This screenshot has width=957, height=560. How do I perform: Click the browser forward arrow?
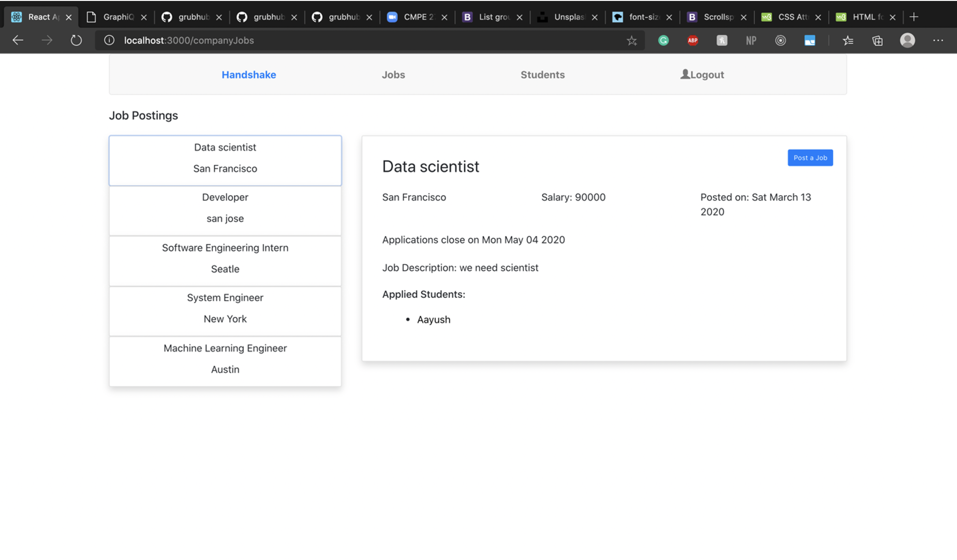point(47,40)
